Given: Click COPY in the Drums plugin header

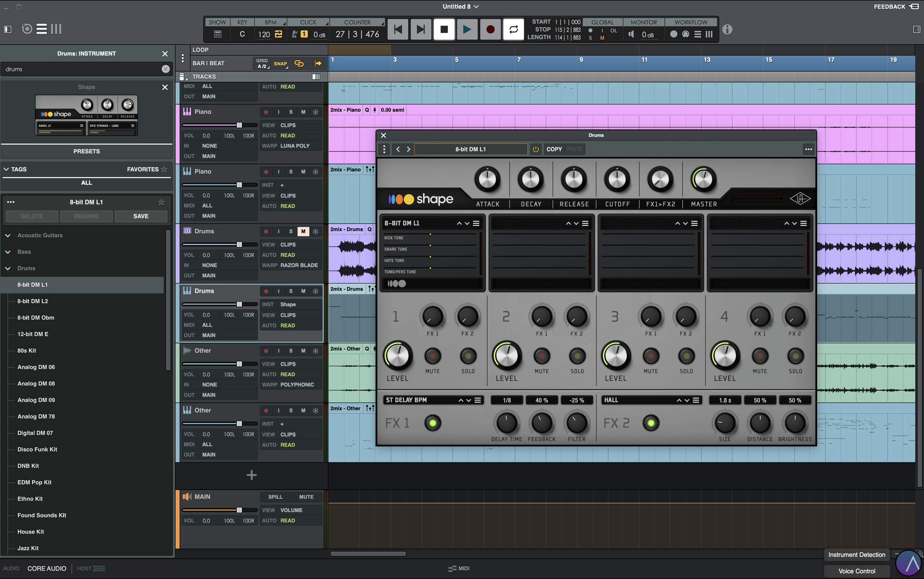Looking at the screenshot, I should [x=554, y=149].
